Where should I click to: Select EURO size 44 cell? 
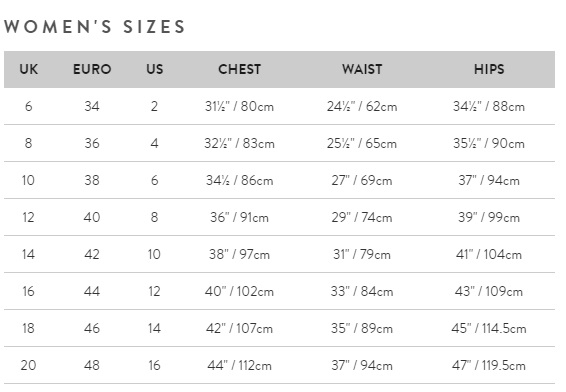[x=92, y=291]
